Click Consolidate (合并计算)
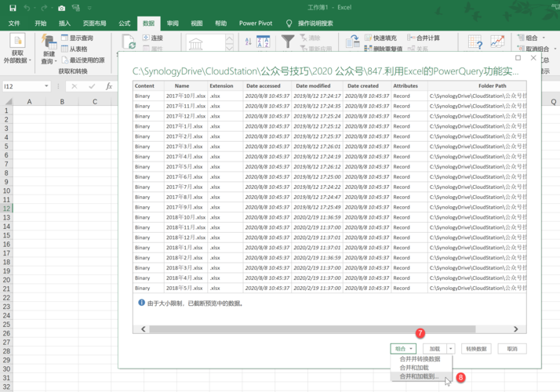Viewport: 560px width, 392px height. coord(424,38)
